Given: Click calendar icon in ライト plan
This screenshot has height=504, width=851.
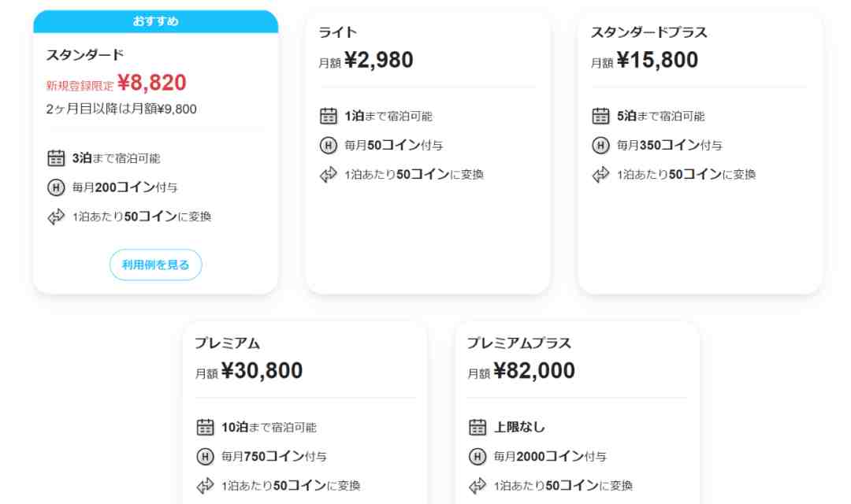Looking at the screenshot, I should tap(329, 116).
